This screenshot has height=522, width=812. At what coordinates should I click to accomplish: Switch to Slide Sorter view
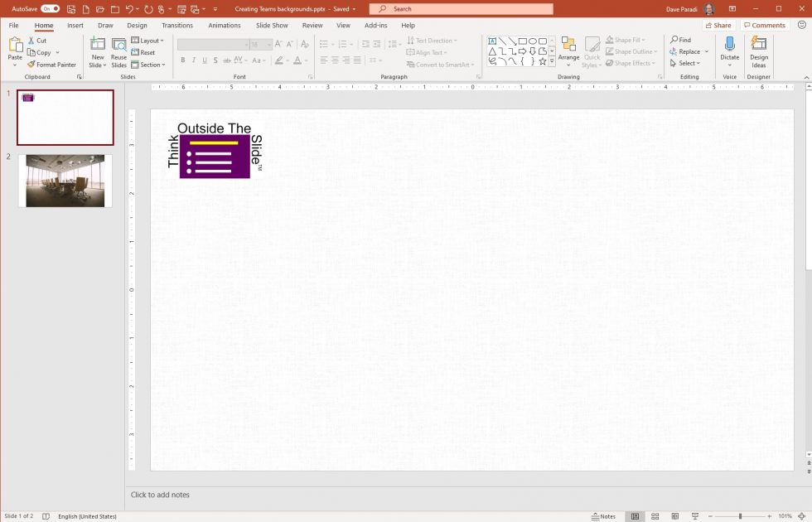(x=654, y=515)
